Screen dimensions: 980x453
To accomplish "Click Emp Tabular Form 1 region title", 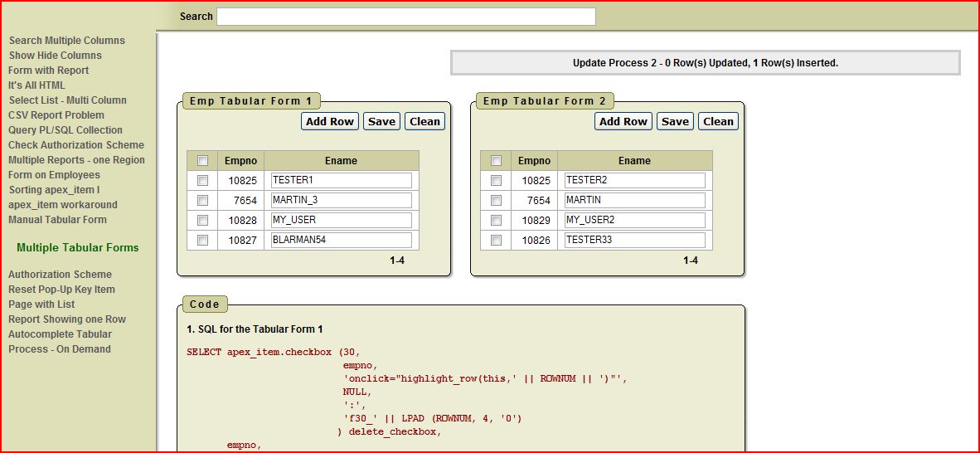I will point(250,101).
